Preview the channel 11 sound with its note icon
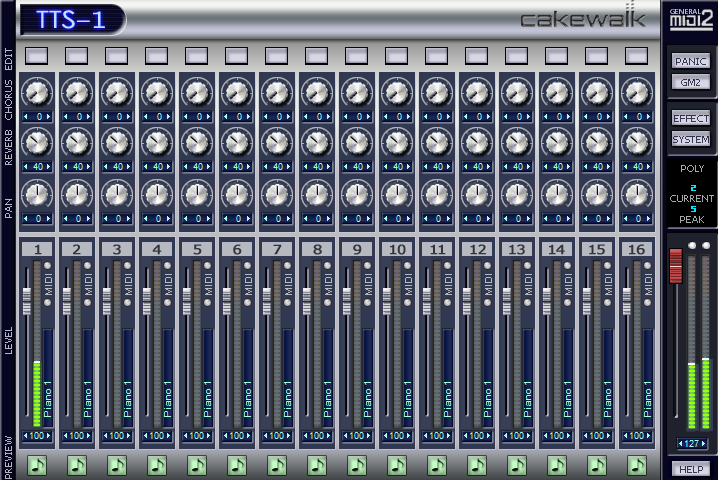Viewport: 718px width, 480px height. tap(437, 465)
